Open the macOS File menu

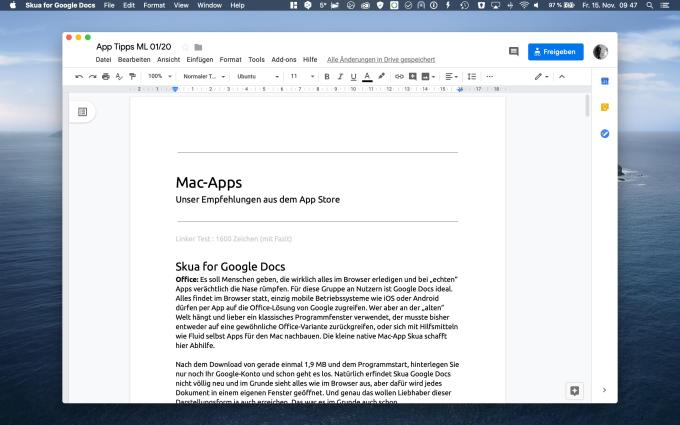click(109, 5)
